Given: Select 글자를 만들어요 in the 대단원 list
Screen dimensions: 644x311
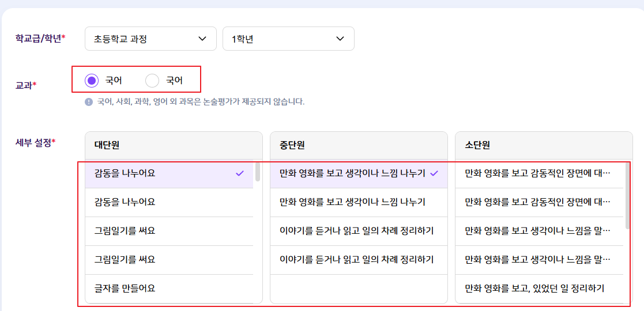Looking at the screenshot, I should point(125,288).
